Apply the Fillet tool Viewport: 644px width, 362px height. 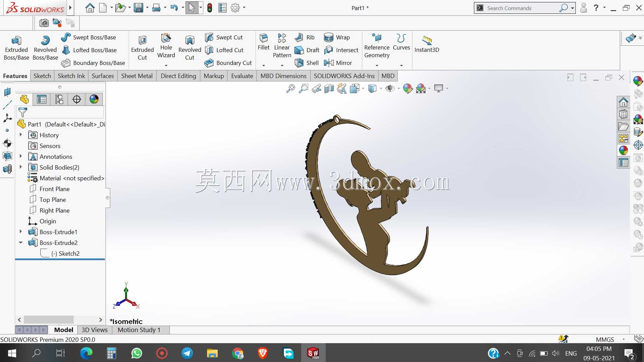click(264, 42)
